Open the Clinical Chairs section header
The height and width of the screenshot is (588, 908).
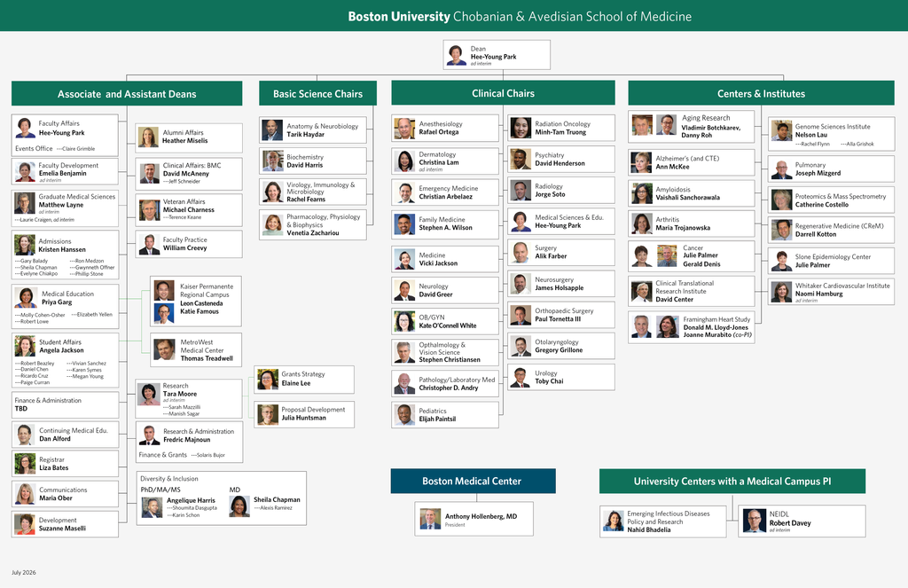click(x=504, y=93)
